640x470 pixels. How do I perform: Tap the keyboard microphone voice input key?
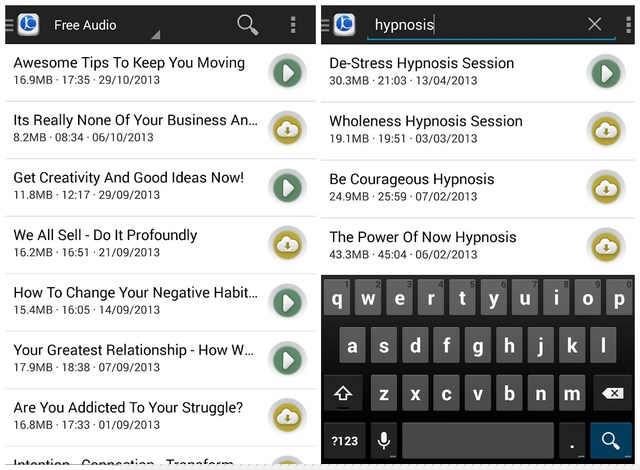tap(384, 441)
